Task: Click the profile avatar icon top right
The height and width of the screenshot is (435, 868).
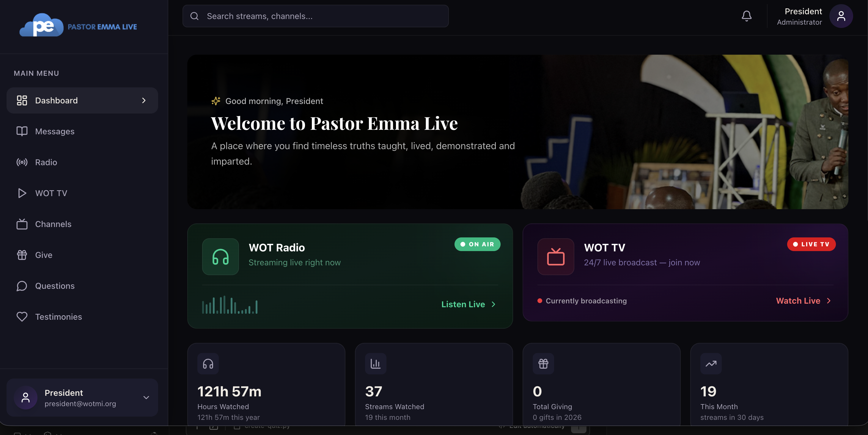Action: 841,16
